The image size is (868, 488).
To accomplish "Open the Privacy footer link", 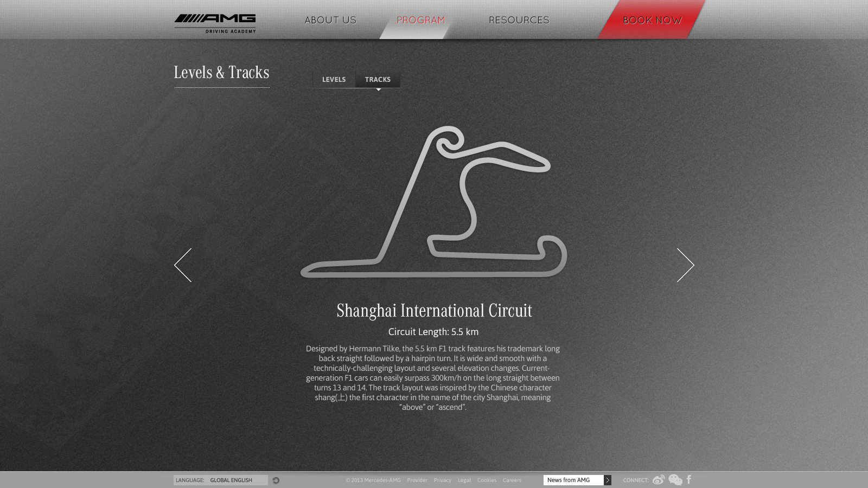I will pyautogui.click(x=442, y=480).
